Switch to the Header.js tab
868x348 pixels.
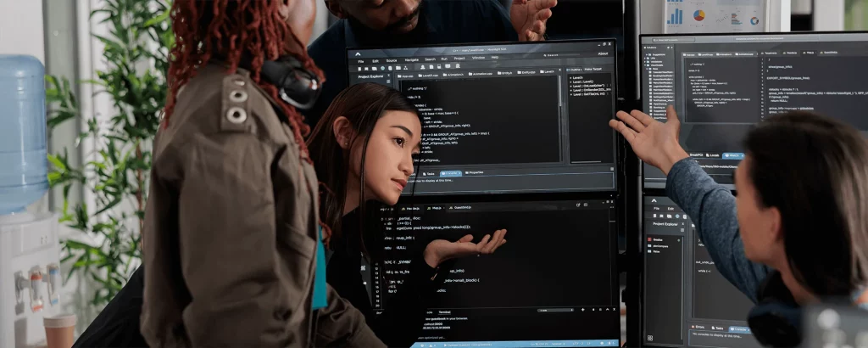click(x=410, y=208)
